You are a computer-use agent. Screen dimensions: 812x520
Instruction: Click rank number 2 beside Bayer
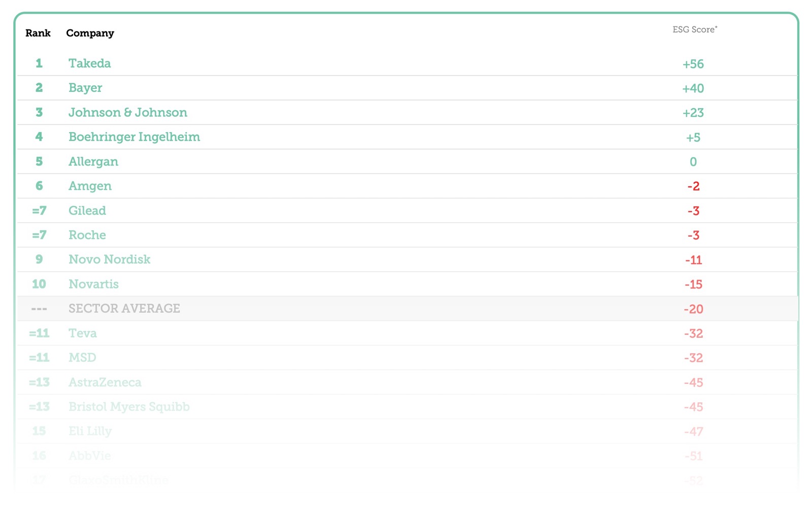point(39,87)
